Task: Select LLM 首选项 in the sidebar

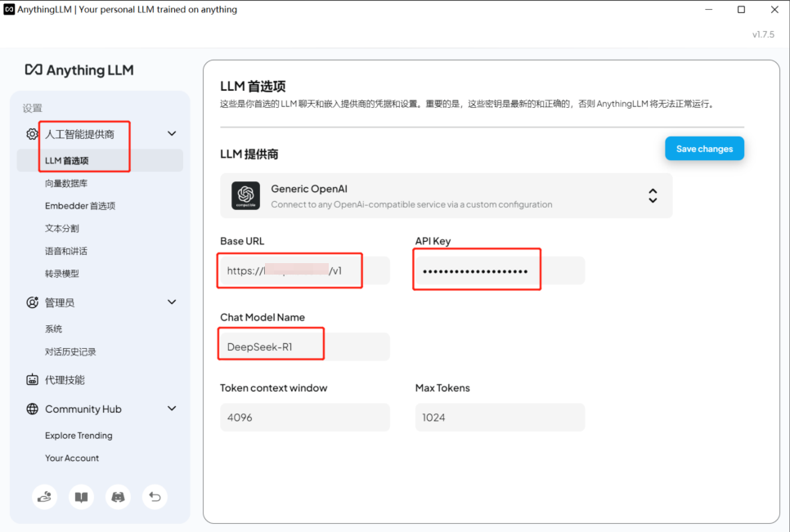Action: (100, 160)
